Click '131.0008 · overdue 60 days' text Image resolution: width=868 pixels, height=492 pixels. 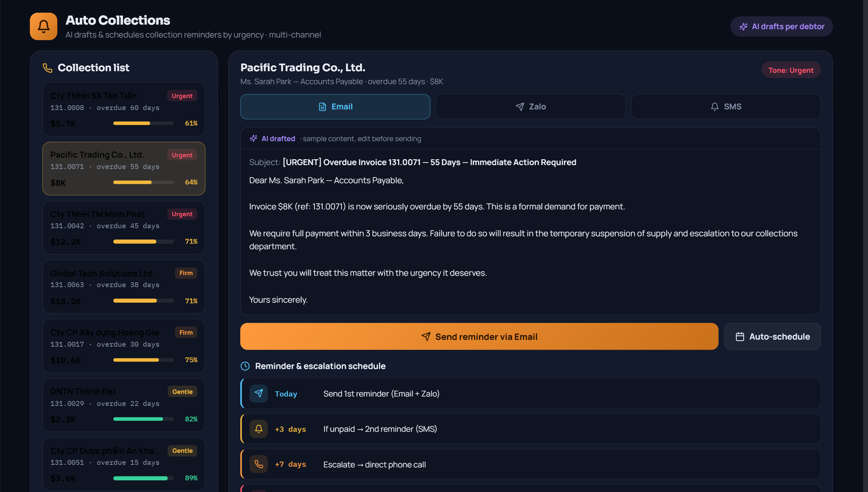(x=105, y=108)
